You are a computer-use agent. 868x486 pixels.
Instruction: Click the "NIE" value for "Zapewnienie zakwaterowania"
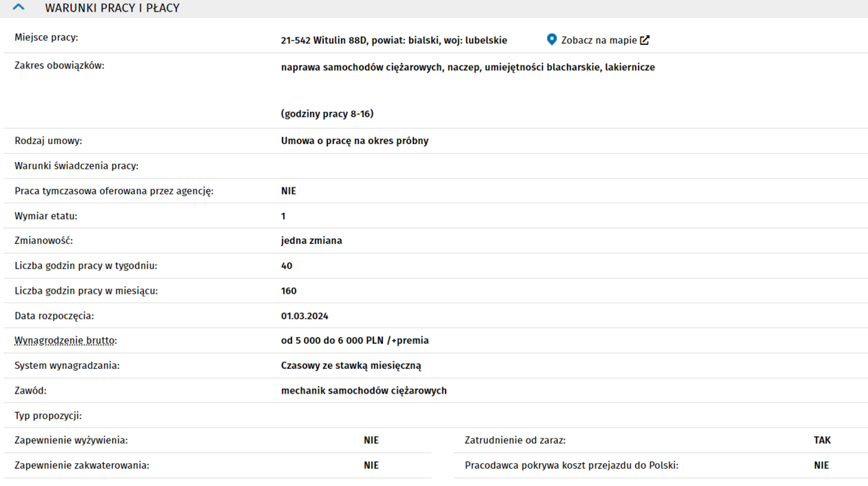click(x=371, y=465)
